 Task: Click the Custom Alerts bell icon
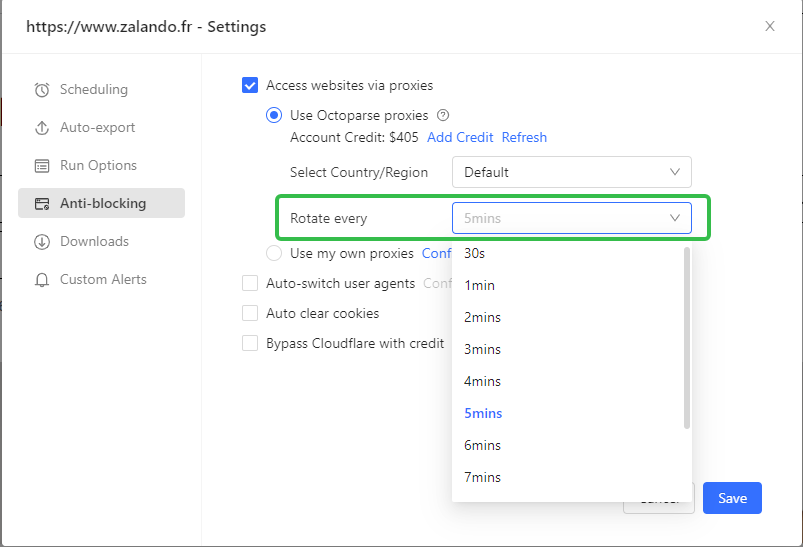[42, 280]
